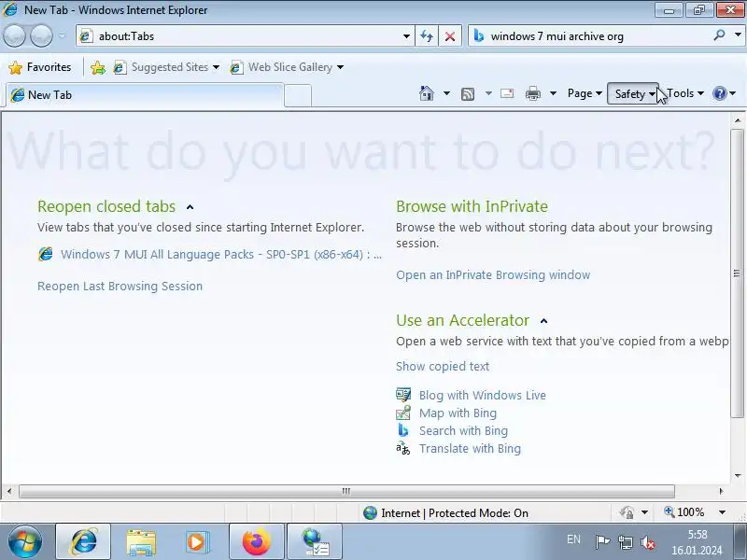Open recent pages dropdown beside Forward button
Image resolution: width=747 pixels, height=560 pixels.
tap(62, 35)
